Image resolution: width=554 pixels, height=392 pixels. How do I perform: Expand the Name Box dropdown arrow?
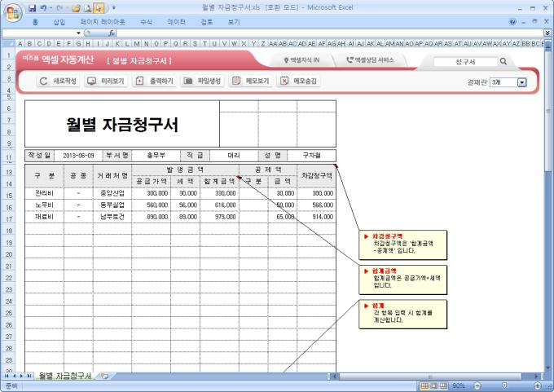point(78,33)
